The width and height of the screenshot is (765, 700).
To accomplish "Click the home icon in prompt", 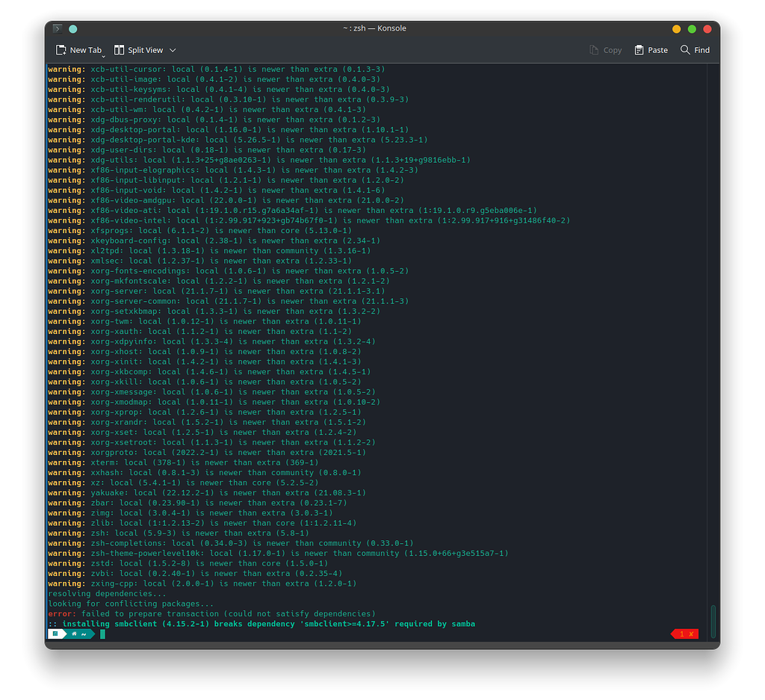I will 74,634.
